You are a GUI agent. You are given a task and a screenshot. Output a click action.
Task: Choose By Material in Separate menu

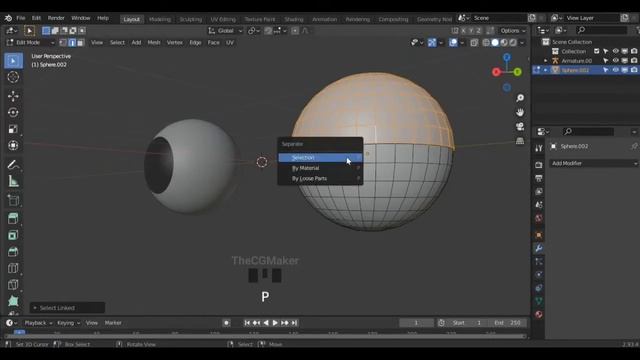(x=320, y=168)
